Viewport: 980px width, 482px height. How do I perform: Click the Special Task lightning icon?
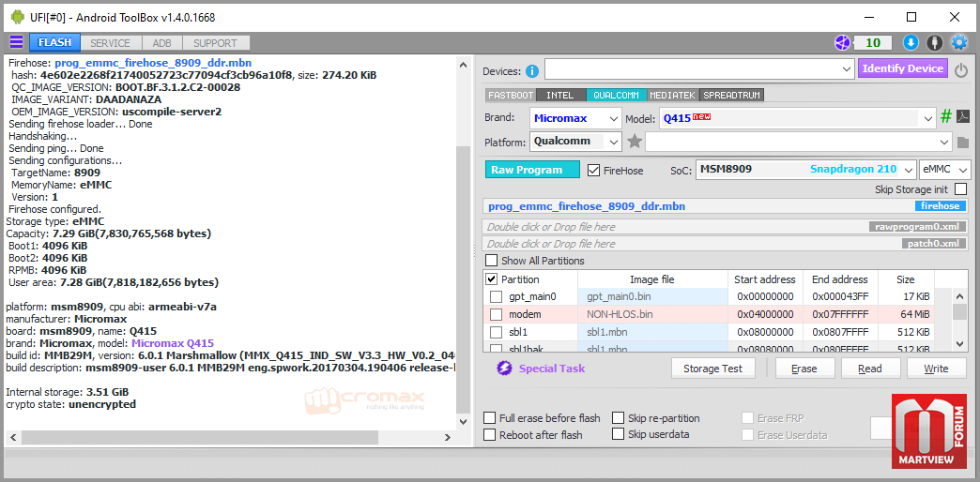tap(504, 369)
